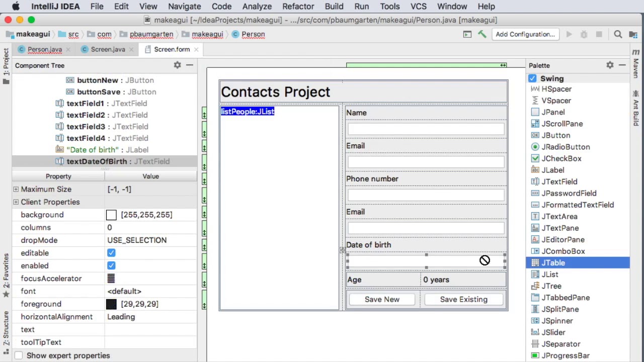The width and height of the screenshot is (644, 362).
Task: Choose JEditorPane in the palette
Action: coord(563,239)
